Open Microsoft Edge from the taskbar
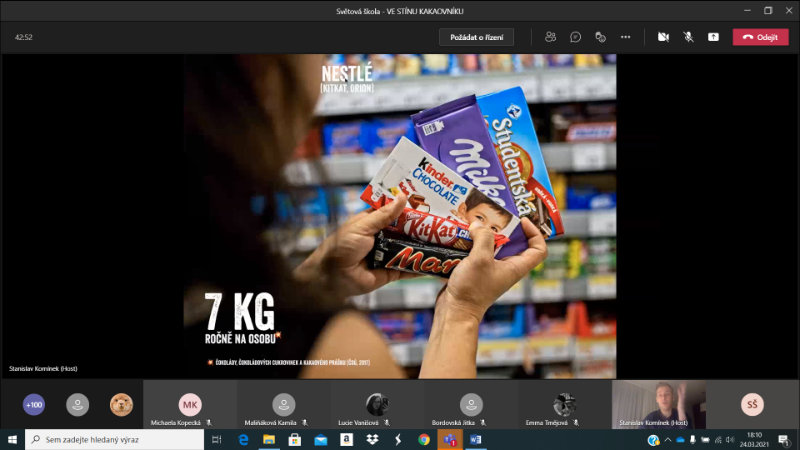800x450 pixels. click(x=243, y=440)
